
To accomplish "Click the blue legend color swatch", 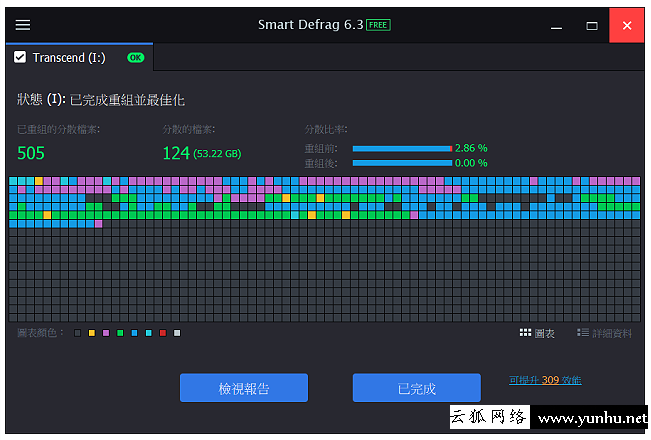I will click(x=135, y=333).
